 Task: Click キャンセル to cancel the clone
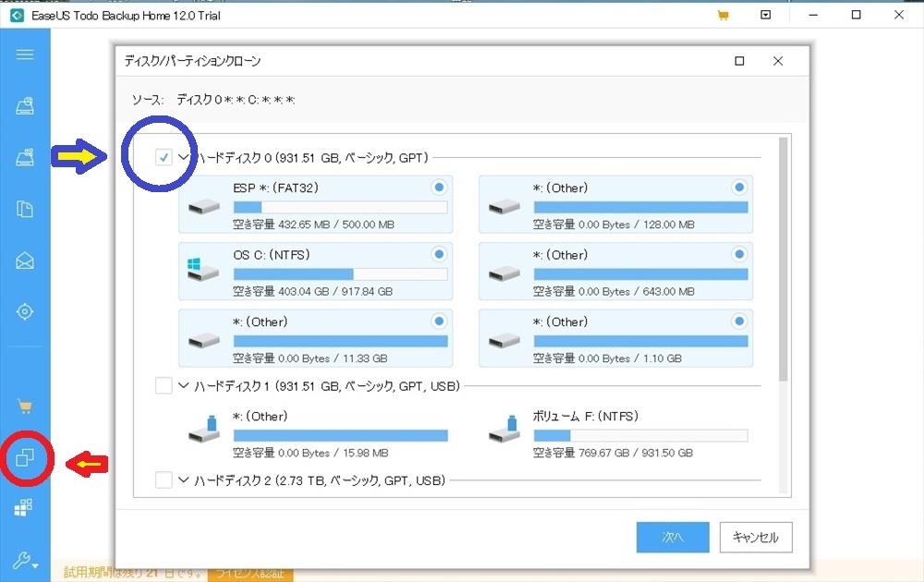756,538
